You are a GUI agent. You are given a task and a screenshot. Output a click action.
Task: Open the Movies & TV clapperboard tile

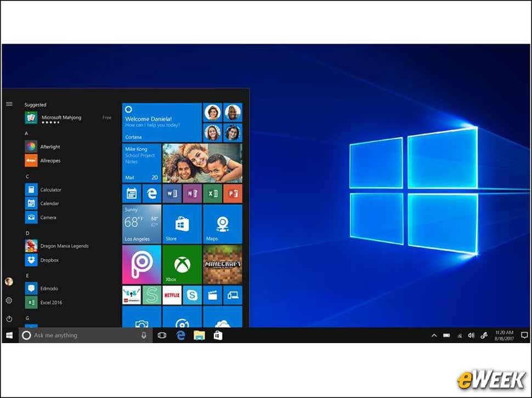click(x=212, y=295)
